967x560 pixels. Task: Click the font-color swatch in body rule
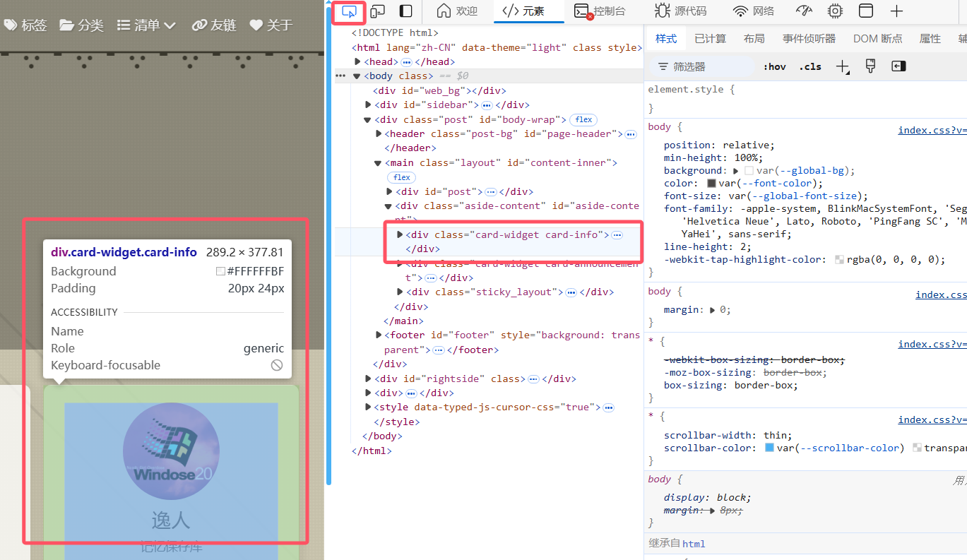(712, 184)
